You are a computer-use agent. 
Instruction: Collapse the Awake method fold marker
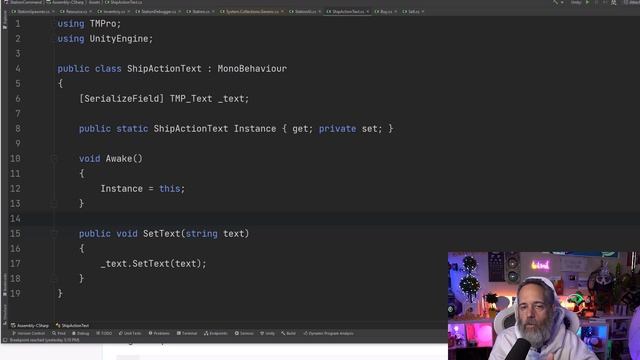tap(54, 159)
